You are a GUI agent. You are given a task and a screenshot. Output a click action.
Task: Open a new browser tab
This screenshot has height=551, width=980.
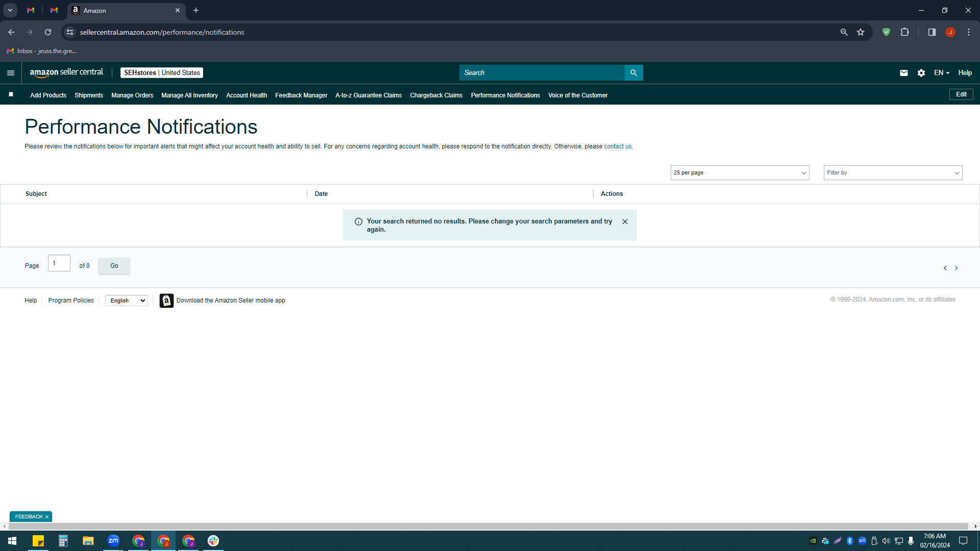pos(196,10)
